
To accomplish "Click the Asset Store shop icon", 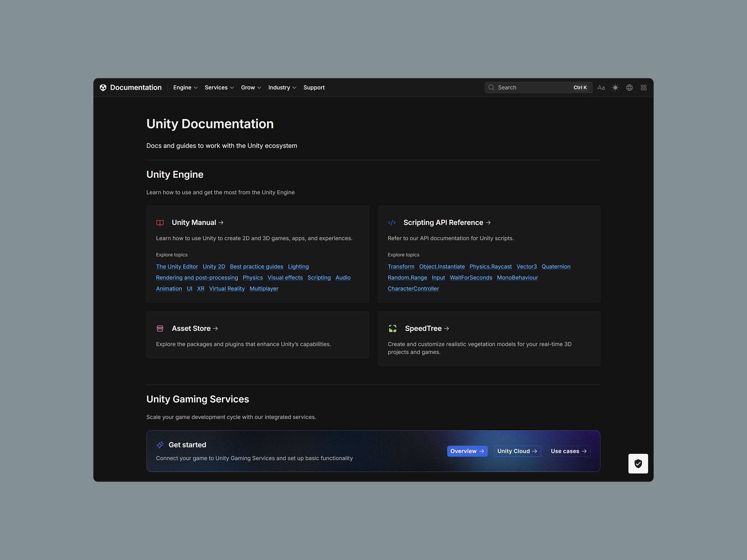I will 160,329.
